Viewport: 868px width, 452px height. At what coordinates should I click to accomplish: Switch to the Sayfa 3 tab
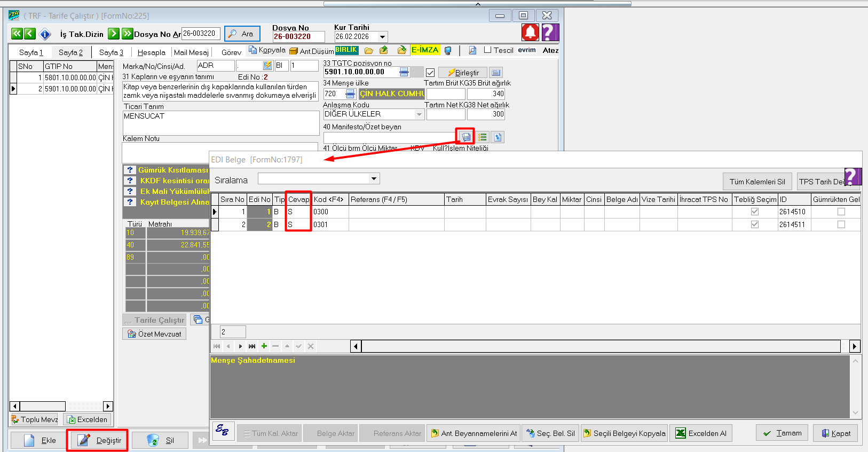[x=111, y=52]
